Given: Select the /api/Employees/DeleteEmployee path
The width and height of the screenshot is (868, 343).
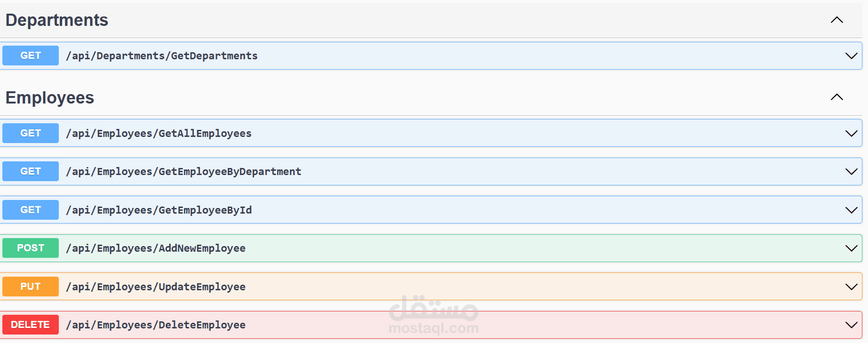Looking at the screenshot, I should point(156,325).
